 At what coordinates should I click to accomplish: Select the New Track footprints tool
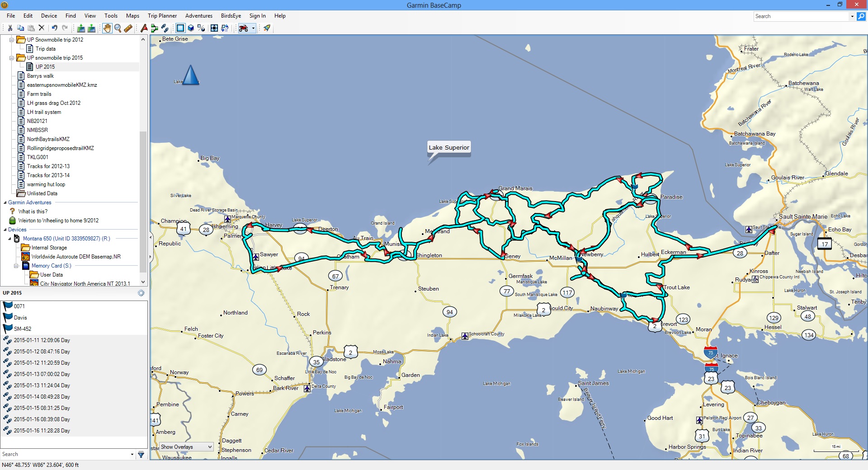click(x=165, y=28)
